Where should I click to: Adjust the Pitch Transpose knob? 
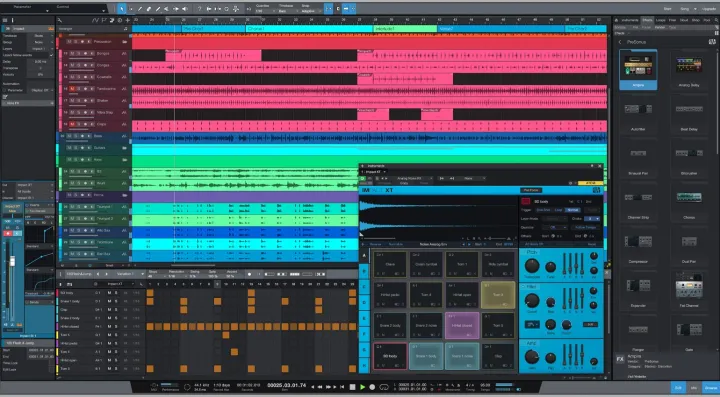[532, 266]
